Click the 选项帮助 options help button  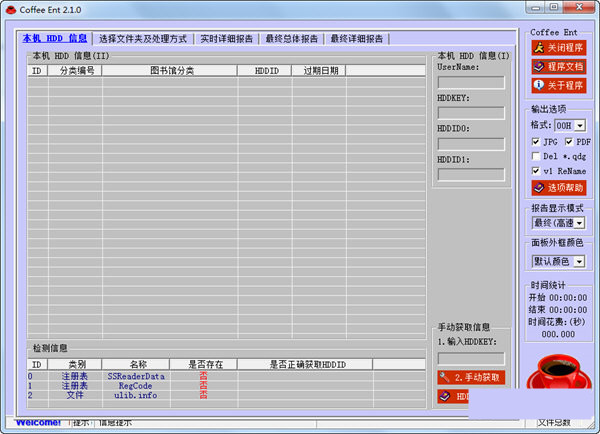558,187
